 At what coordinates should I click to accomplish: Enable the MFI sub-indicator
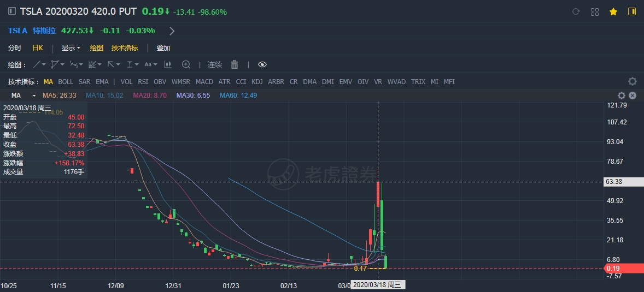(449, 82)
